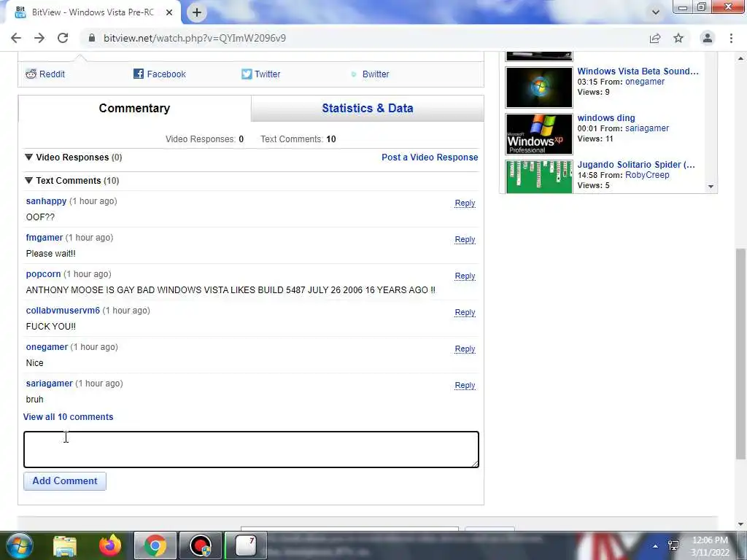Viewport: 747px width, 560px height.
Task: Reply to collabvmuservm6's comment
Action: click(465, 312)
